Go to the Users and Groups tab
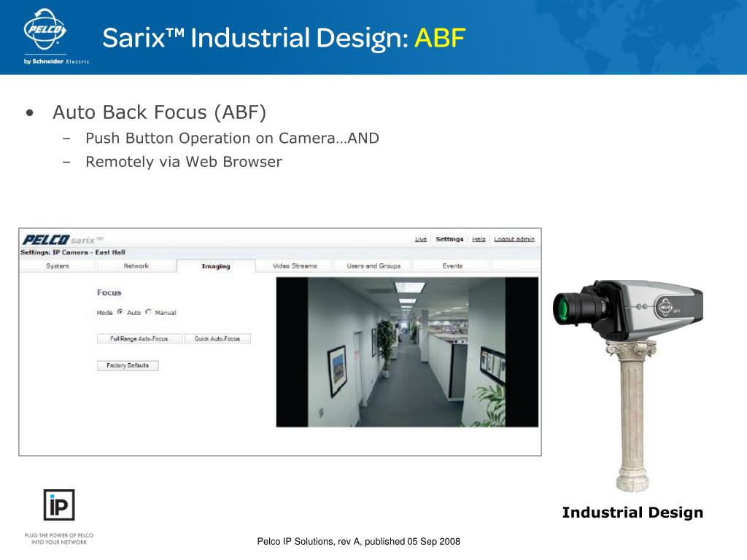Viewport: 747px width, 560px height. [x=373, y=265]
